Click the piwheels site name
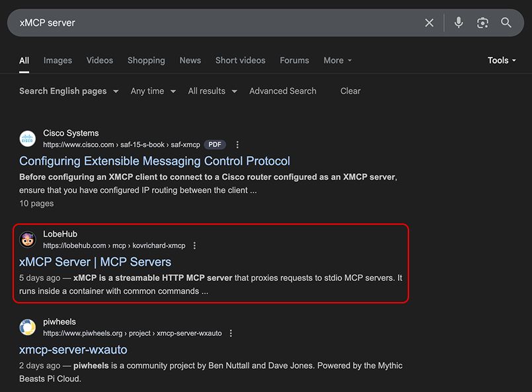Screen dimensions: 532x392 [59, 322]
